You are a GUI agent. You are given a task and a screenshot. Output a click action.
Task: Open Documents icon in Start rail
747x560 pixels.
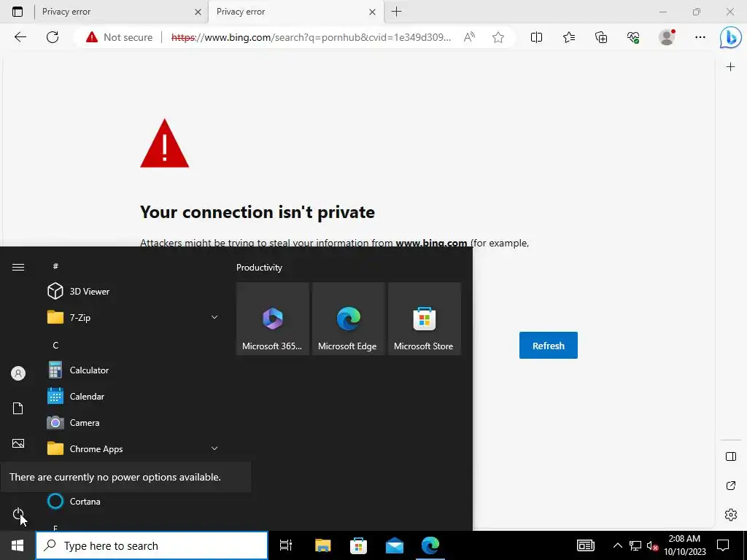tap(18, 408)
